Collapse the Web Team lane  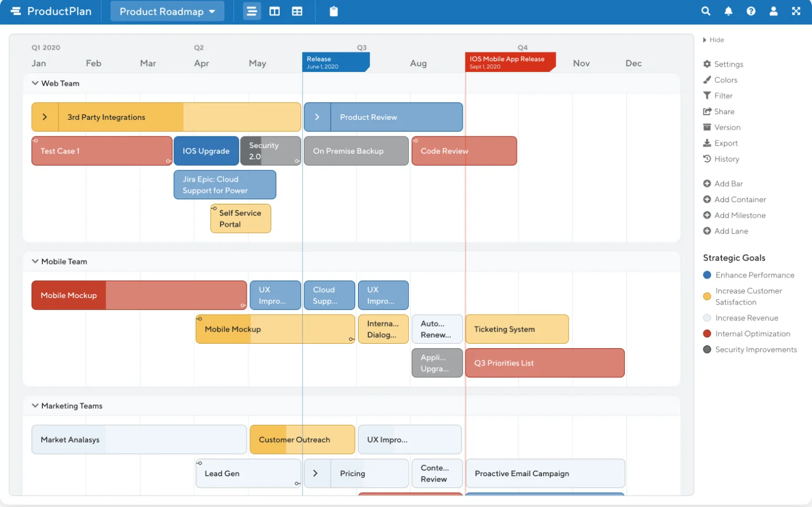tap(35, 83)
